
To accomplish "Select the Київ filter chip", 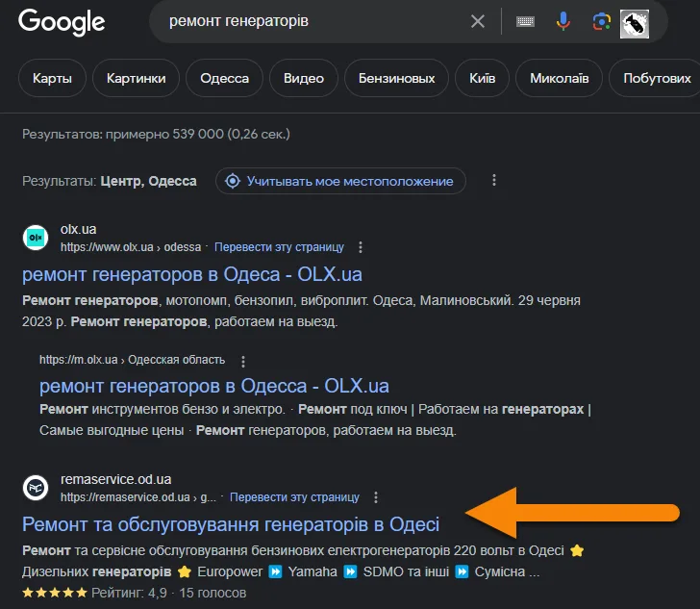I will [482, 78].
